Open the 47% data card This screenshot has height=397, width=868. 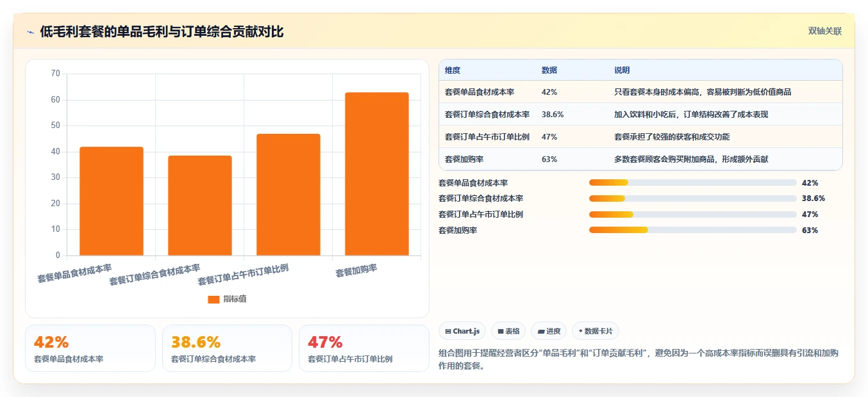click(x=364, y=348)
